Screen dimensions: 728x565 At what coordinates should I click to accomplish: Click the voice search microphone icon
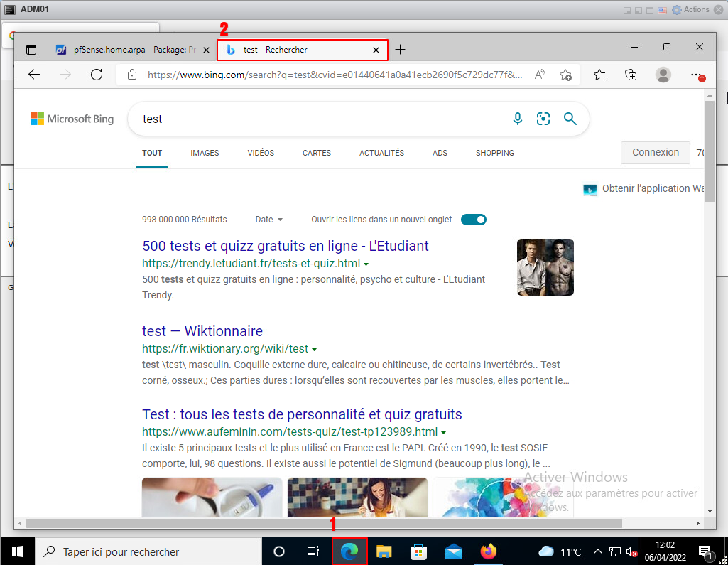518,119
